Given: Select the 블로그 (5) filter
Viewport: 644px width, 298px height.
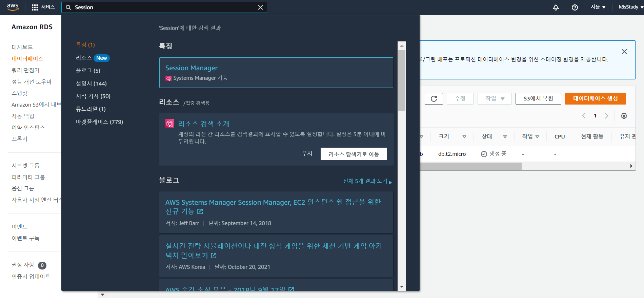Looking at the screenshot, I should click(x=88, y=71).
